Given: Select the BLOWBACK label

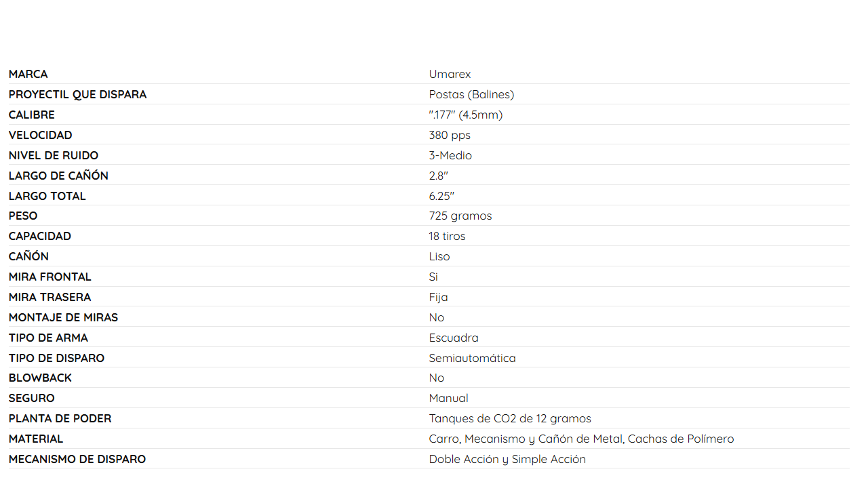Looking at the screenshot, I should 40,378.
